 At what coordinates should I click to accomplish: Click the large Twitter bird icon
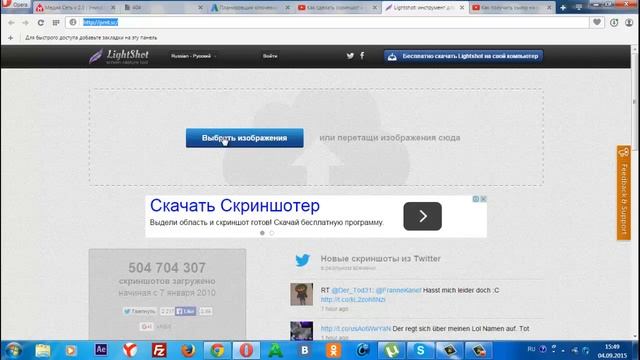302,260
